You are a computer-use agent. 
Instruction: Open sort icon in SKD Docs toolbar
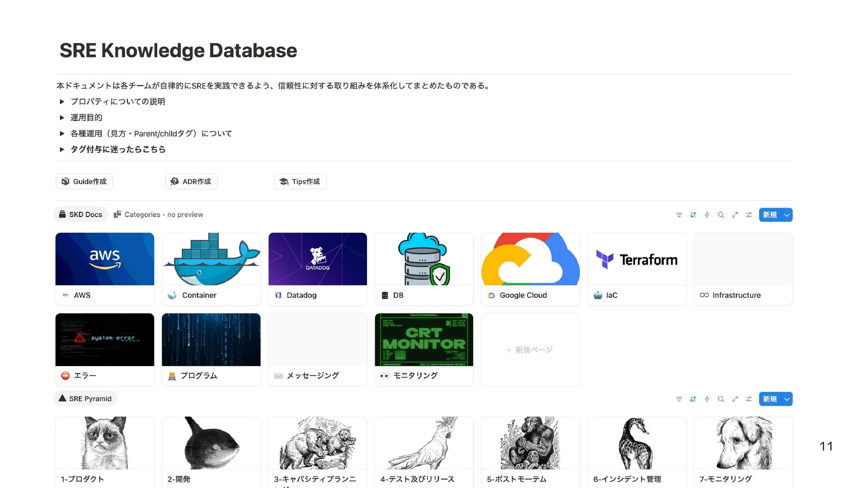pos(693,215)
